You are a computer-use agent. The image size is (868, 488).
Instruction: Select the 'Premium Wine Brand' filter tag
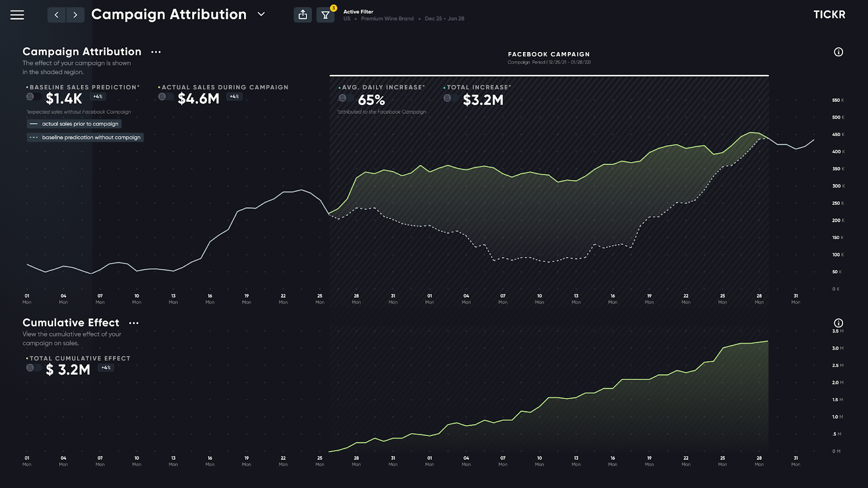(387, 19)
